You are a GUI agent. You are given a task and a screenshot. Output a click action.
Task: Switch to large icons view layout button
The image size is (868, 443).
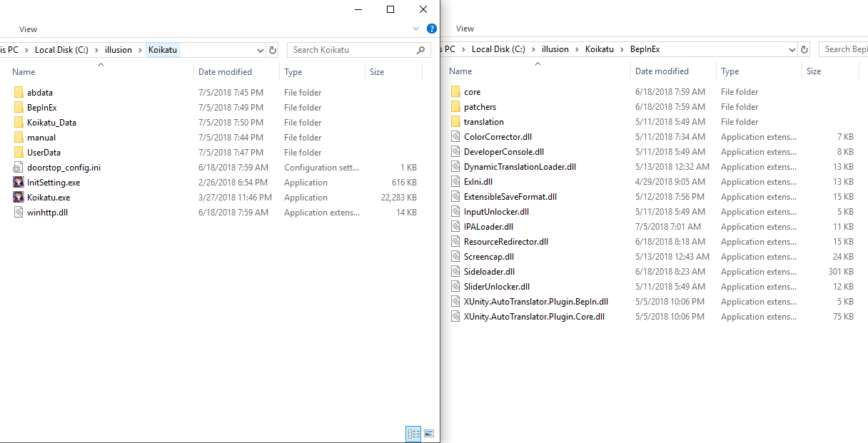point(429,433)
